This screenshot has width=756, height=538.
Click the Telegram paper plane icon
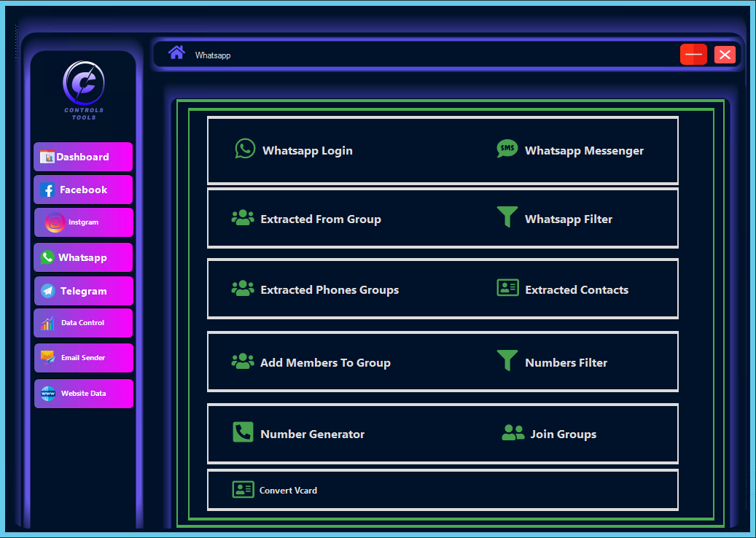pos(47,291)
